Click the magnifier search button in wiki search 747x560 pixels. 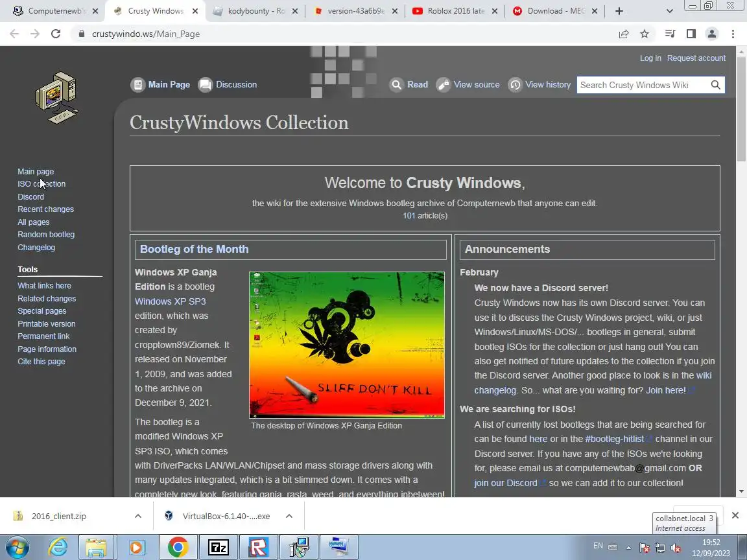click(715, 85)
